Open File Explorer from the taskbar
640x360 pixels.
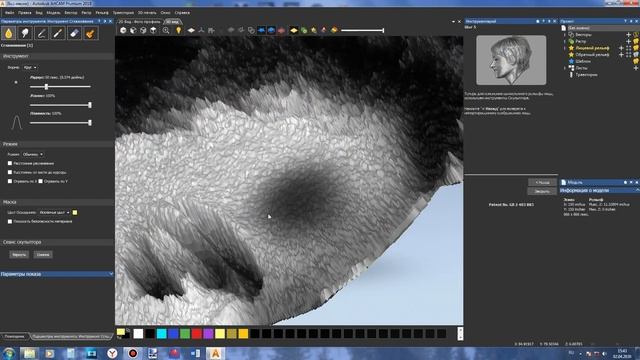[29, 353]
